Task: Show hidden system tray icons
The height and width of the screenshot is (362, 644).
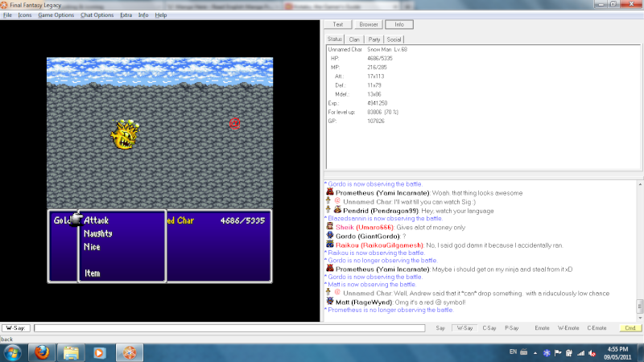Action: (535, 353)
